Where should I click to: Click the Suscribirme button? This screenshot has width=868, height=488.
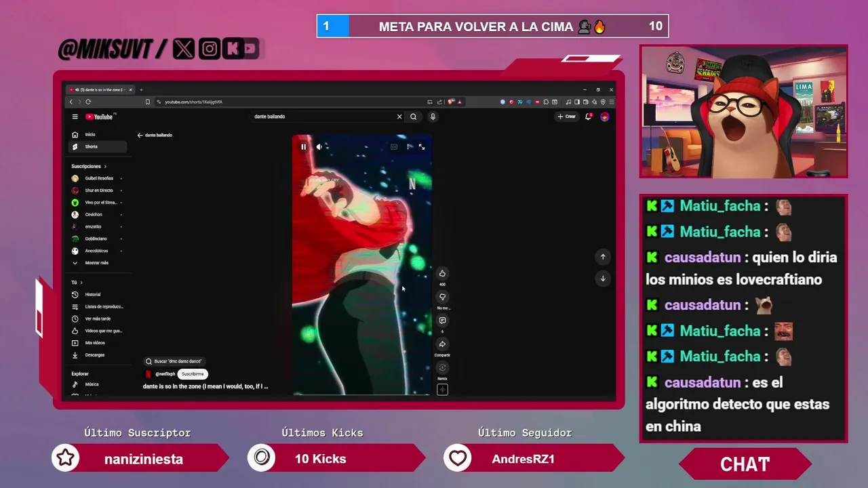[x=193, y=374]
